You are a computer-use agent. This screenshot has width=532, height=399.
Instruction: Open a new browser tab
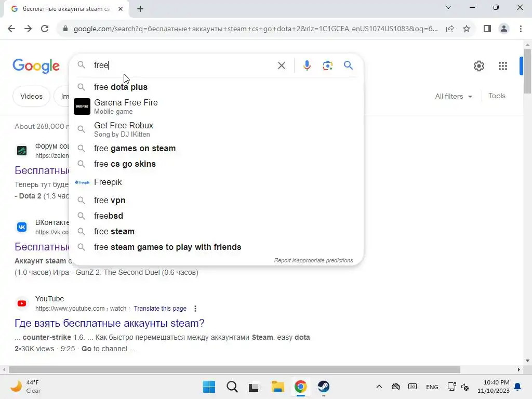click(140, 9)
